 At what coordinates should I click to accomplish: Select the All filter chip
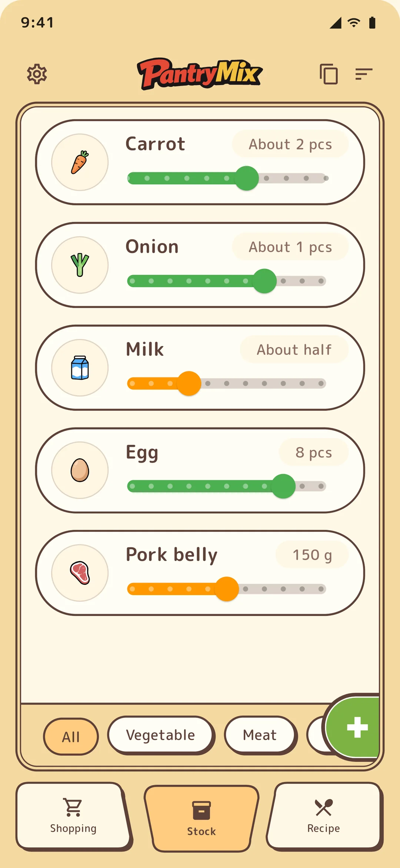coord(71,737)
